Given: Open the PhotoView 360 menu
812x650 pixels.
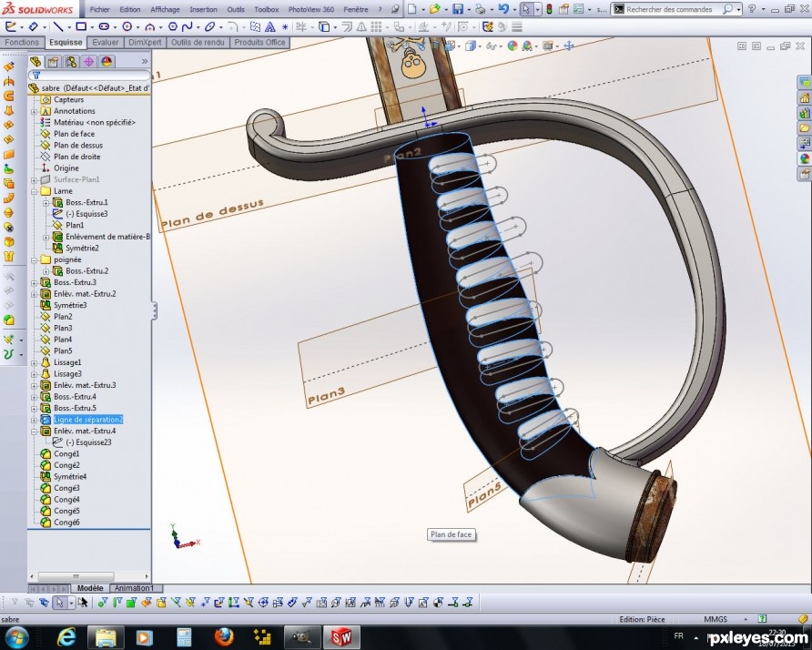Looking at the screenshot, I should pos(310,9).
